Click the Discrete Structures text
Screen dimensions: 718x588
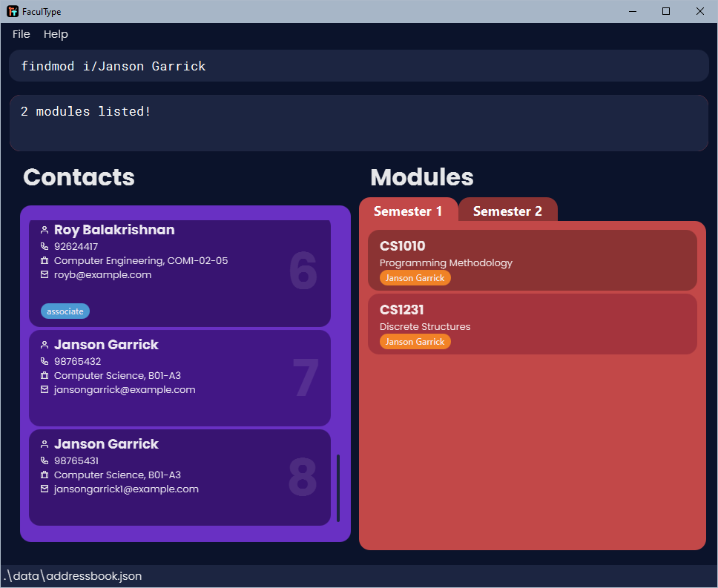click(x=425, y=326)
